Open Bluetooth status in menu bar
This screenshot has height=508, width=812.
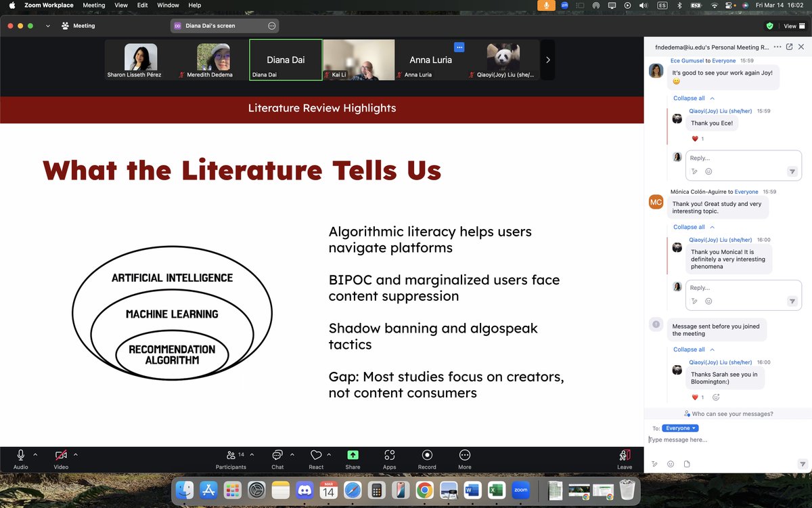click(681, 5)
